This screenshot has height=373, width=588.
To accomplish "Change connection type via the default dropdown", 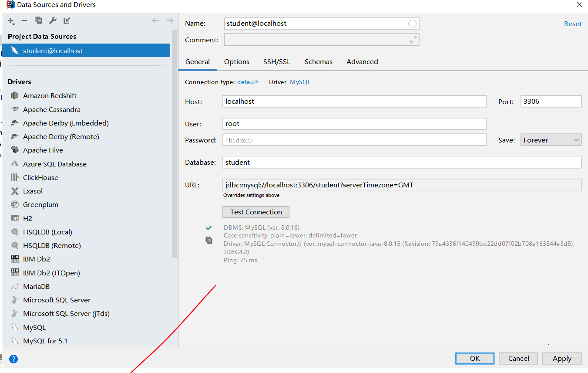I will coord(247,82).
